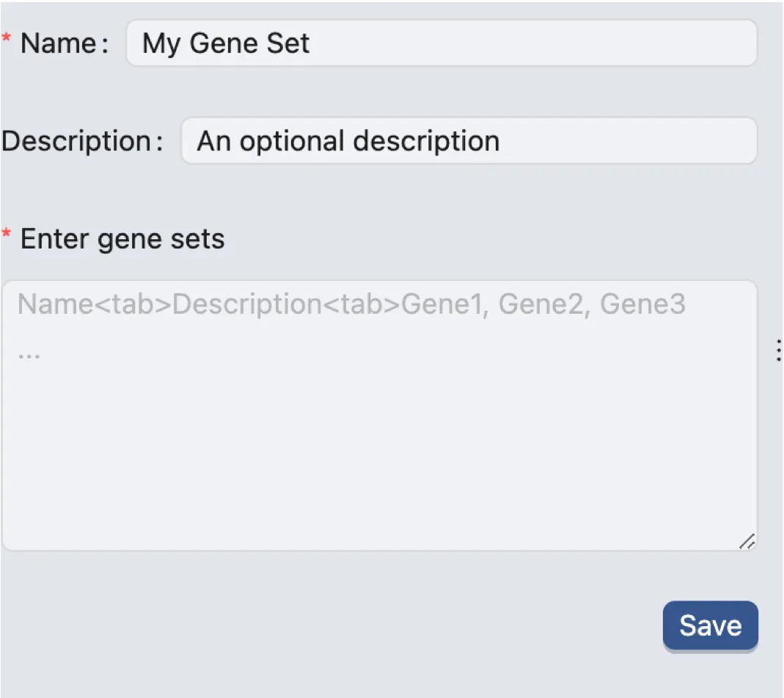Place cursor on "An optional description" text

point(348,141)
